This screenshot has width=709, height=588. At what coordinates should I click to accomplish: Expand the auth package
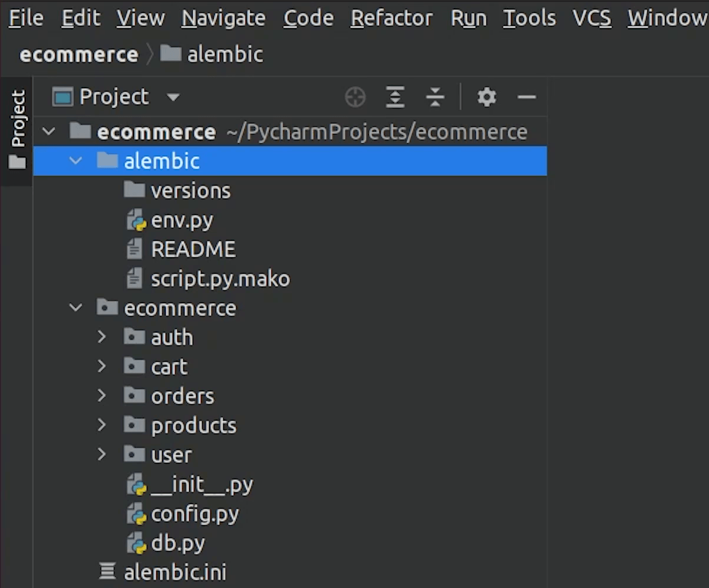(x=102, y=337)
